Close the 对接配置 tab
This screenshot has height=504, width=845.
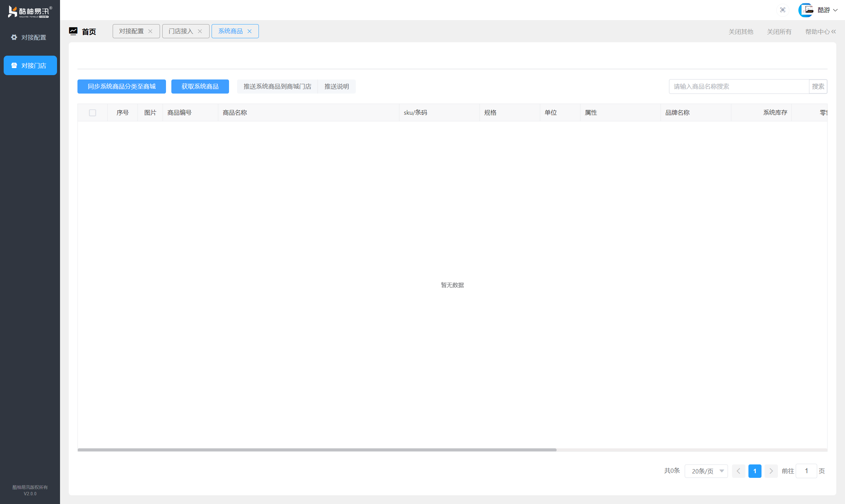tap(150, 31)
